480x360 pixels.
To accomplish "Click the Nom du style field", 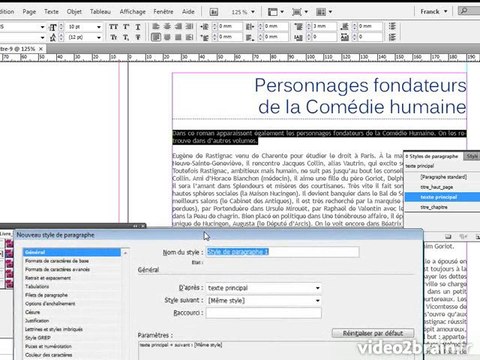I will 283,252.
